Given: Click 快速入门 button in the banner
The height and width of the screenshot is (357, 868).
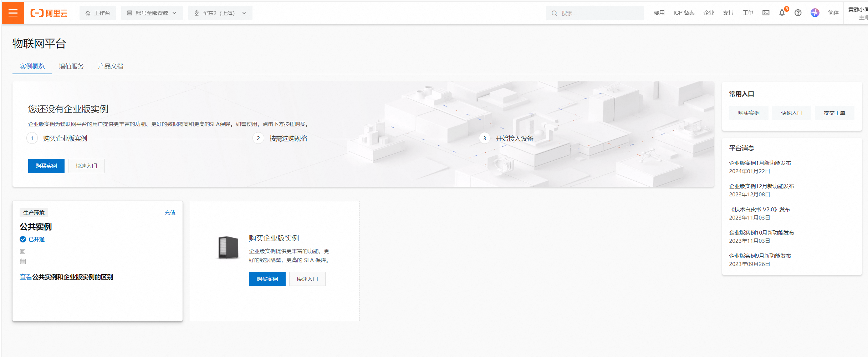Looking at the screenshot, I should pyautogui.click(x=86, y=166).
